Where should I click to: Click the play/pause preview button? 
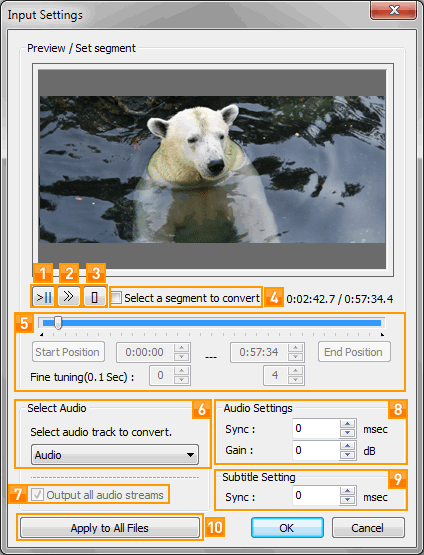click(43, 297)
